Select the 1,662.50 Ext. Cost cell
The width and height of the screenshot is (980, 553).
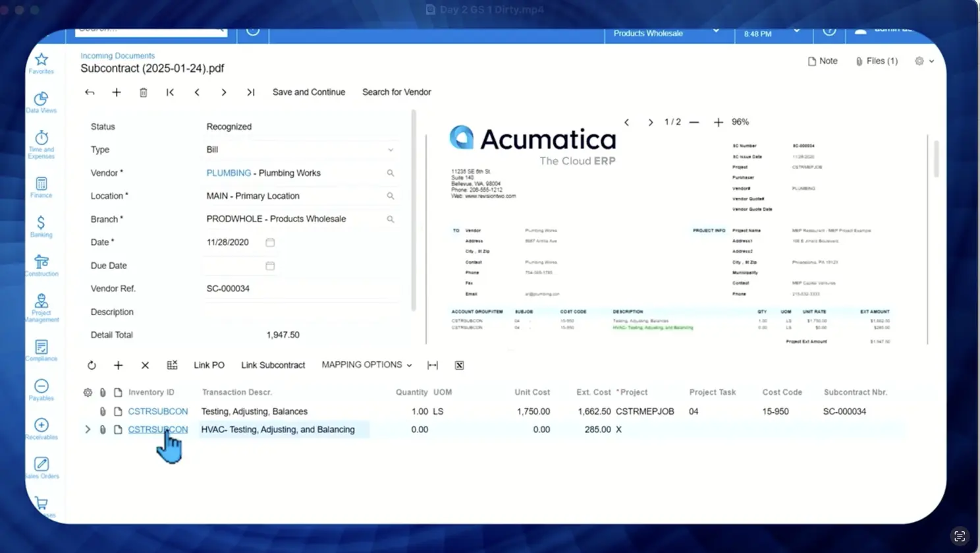coord(594,411)
